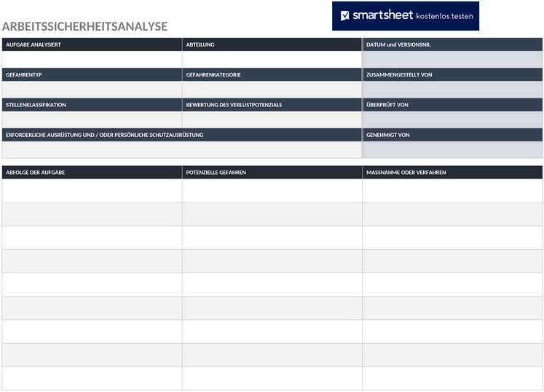Select the GEFAHRENTYP header cell
The image size is (544, 392).
tap(92, 74)
